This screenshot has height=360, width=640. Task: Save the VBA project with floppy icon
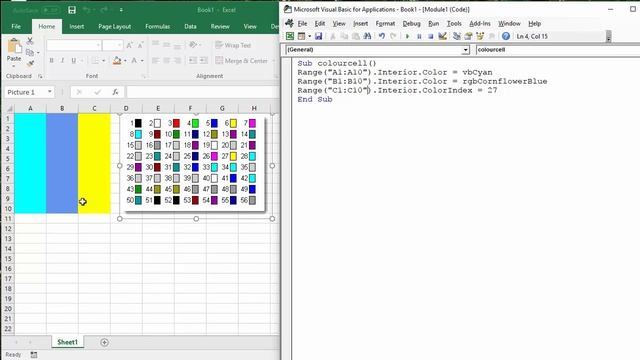(x=318, y=36)
